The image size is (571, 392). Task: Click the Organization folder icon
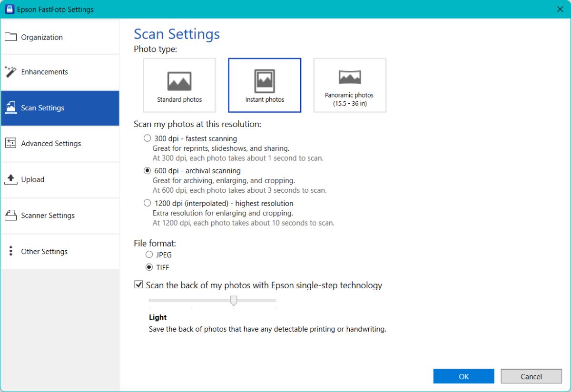click(x=10, y=37)
